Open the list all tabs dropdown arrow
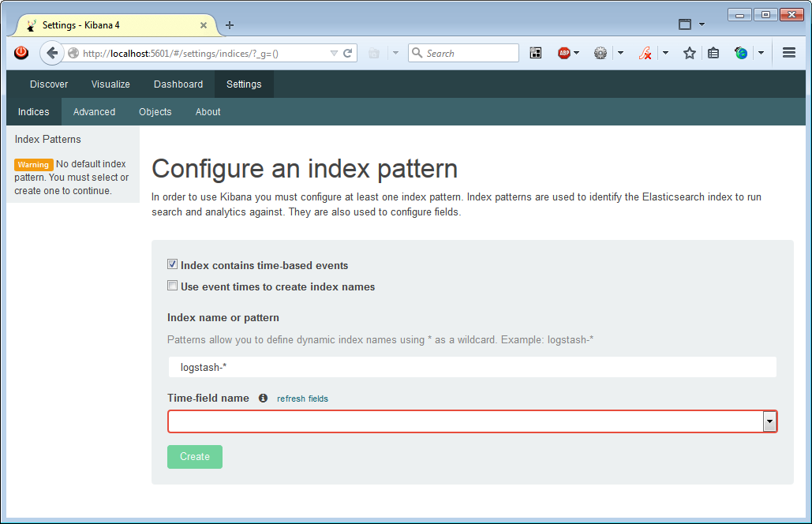This screenshot has height=524, width=812. 702,24
